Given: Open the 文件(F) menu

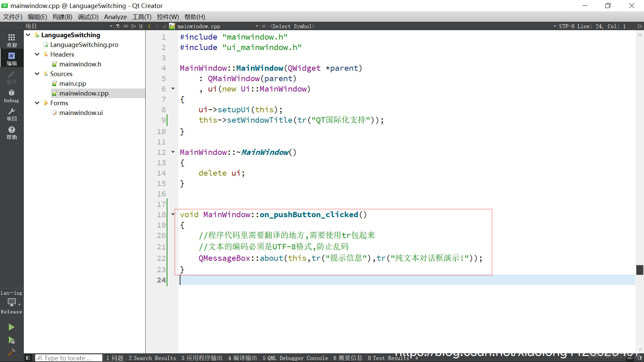Looking at the screenshot, I should [x=13, y=17].
